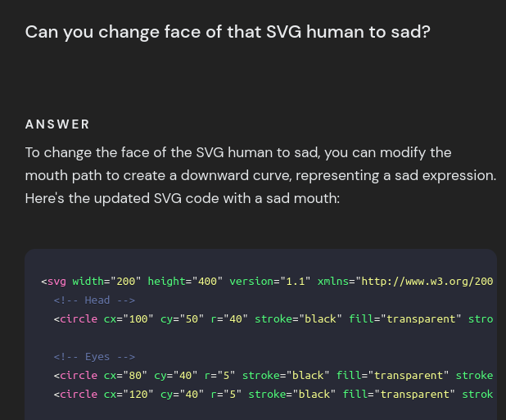506x420 pixels.
Task: Click the Head comment line in code
Action: click(x=94, y=300)
